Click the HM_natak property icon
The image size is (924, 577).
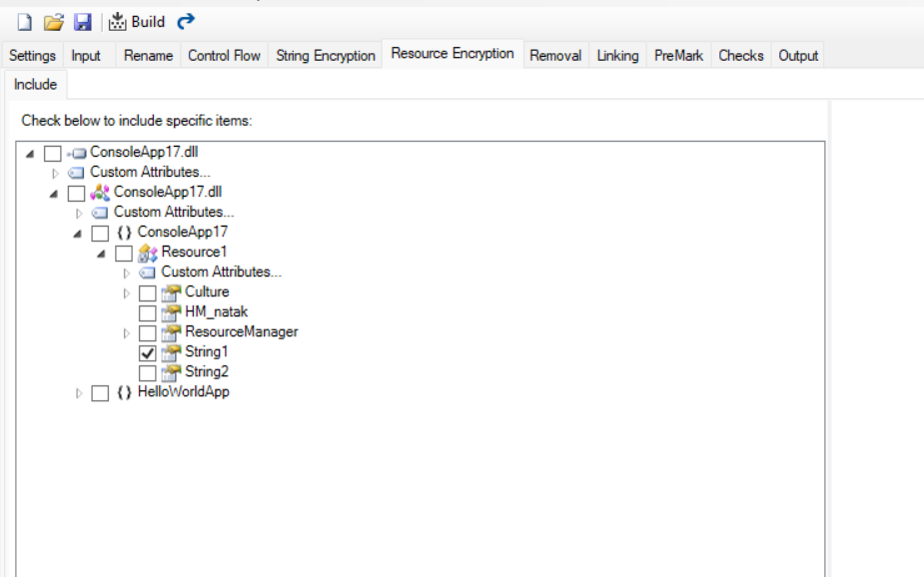(171, 312)
